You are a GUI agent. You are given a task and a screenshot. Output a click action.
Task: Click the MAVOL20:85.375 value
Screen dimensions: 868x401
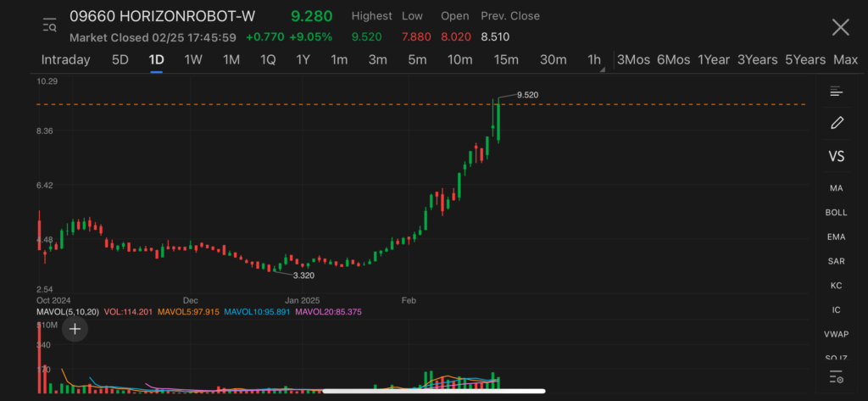click(x=328, y=312)
